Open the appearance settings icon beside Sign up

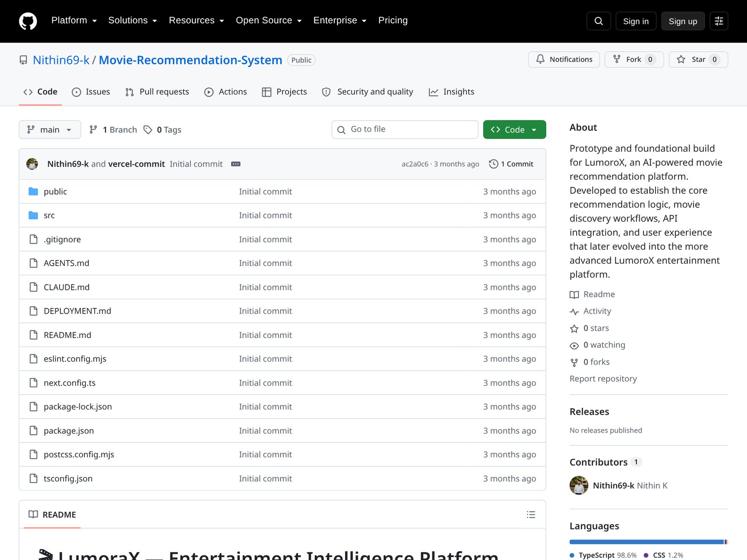(x=719, y=21)
